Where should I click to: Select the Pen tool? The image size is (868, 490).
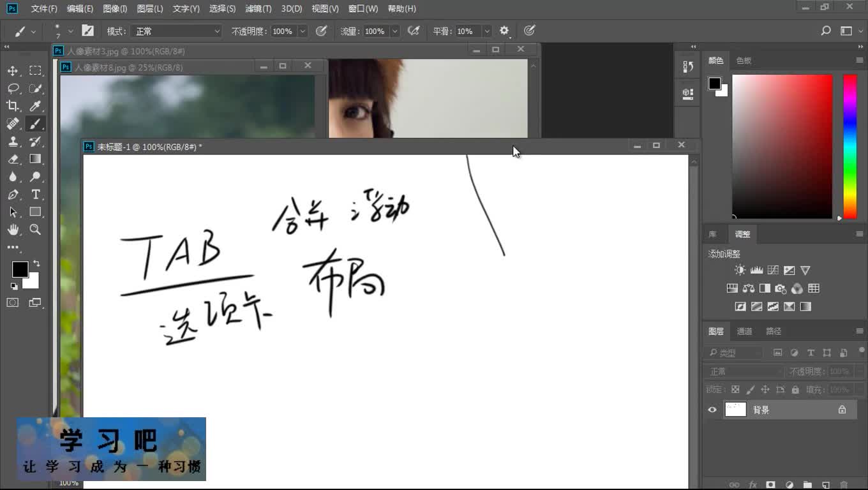tap(13, 195)
